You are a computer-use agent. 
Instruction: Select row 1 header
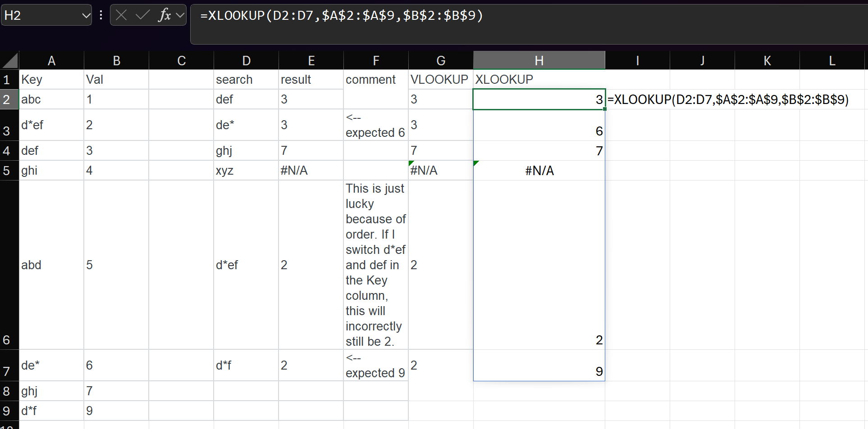[x=9, y=80]
